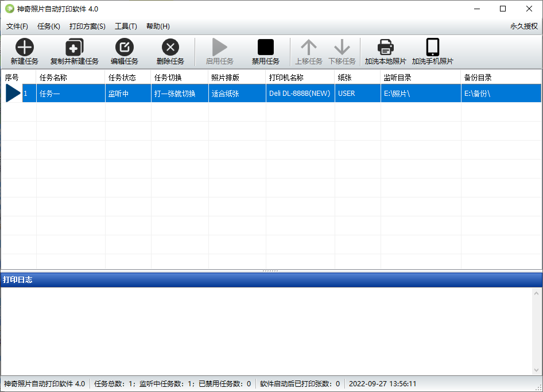Click the 照片排版 column header

(x=237, y=77)
